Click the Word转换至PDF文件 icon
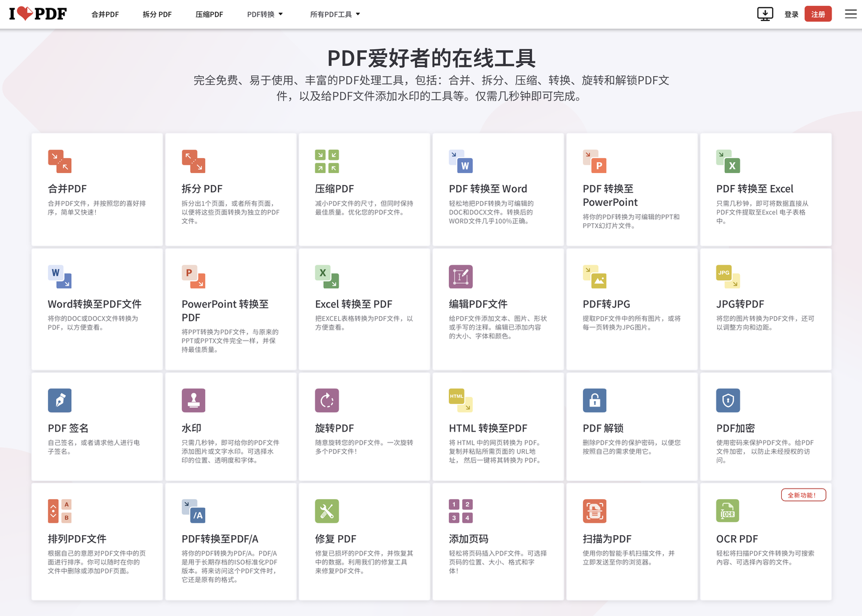Screen dimensions: 862x616 coord(60,277)
